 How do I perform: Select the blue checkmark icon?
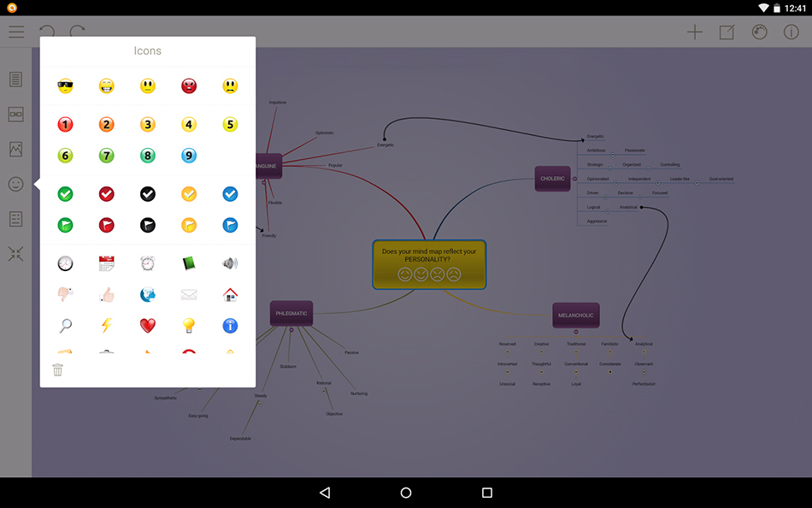coord(230,194)
